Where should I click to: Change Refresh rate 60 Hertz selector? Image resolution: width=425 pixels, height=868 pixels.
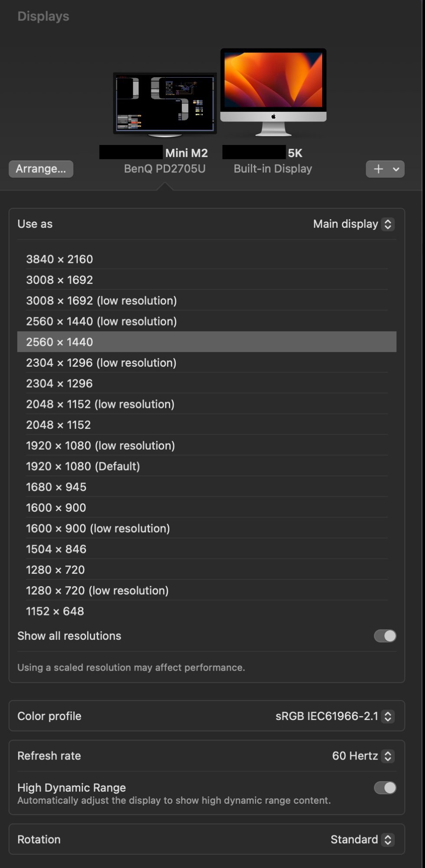tap(363, 756)
